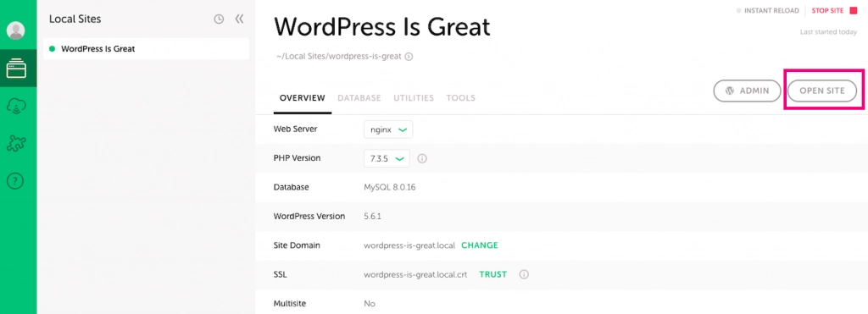Screen dimensions: 868x314
Task: Click the info icon next to SSL TRUST
Action: point(524,274)
